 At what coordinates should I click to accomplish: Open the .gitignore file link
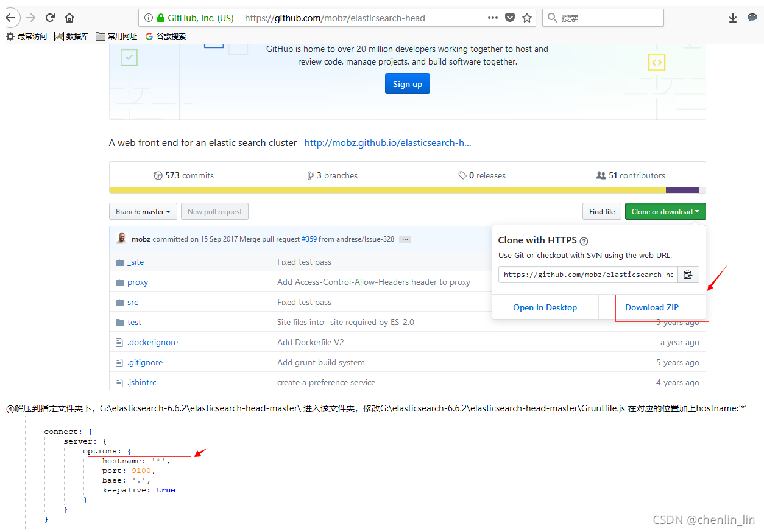coord(145,363)
